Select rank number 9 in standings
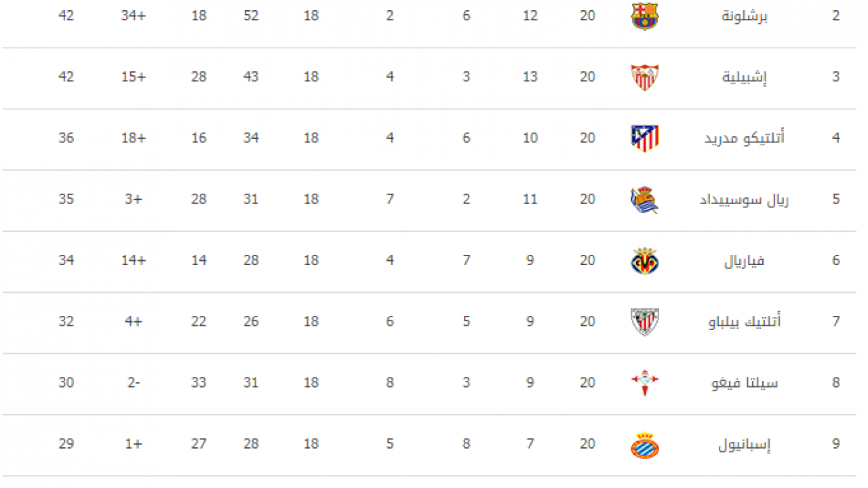Image resolution: width=868 pixels, height=488 pixels. tap(836, 444)
